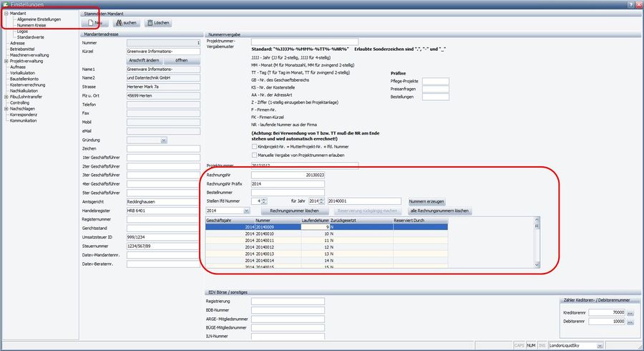Click the RechnungsNr Präfix input field
Image resolution: width=644 pixels, height=351 pixels.
[288, 184]
